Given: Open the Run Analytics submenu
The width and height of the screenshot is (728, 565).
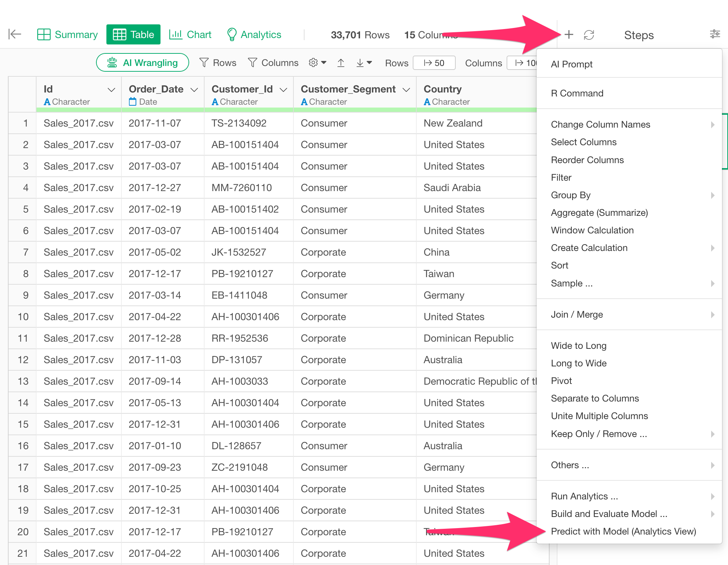Looking at the screenshot, I should coord(629,496).
